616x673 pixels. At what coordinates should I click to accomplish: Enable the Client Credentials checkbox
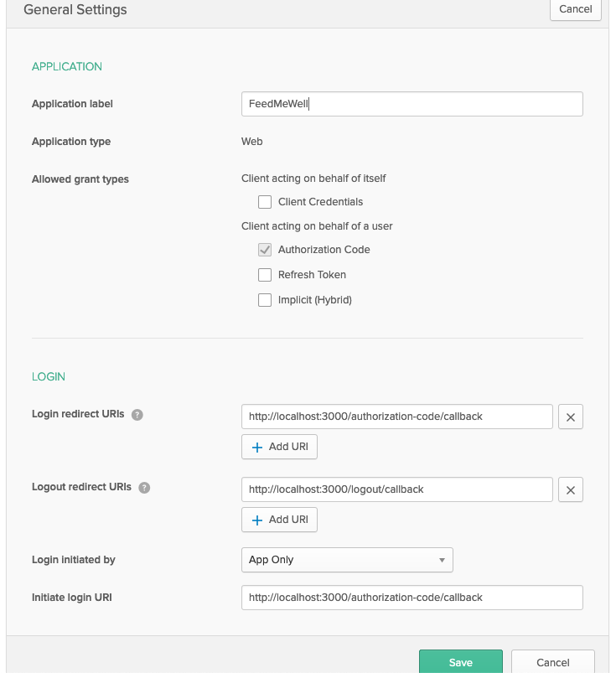[265, 202]
